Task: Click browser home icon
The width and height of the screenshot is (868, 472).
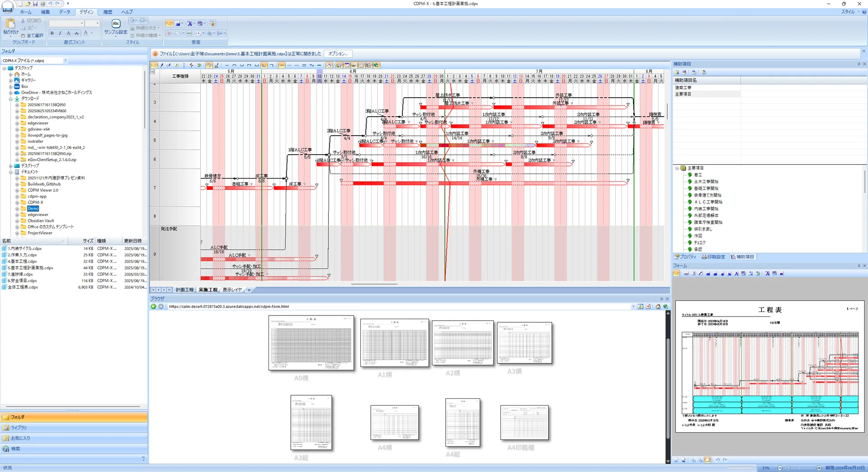Action: [x=658, y=307]
